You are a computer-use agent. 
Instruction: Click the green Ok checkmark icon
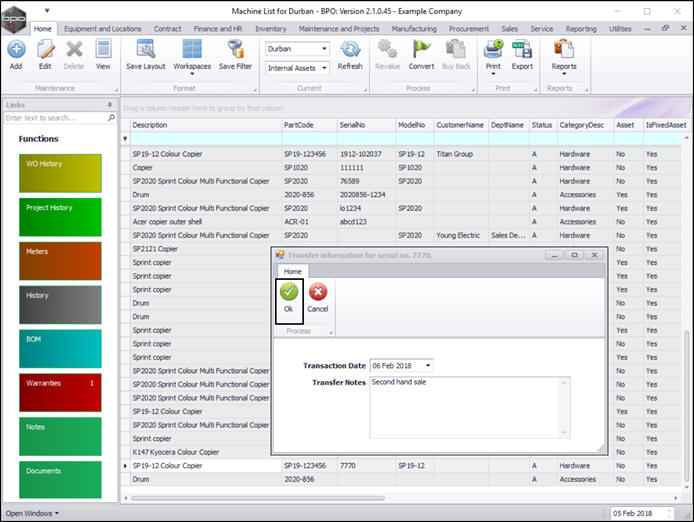click(x=288, y=292)
